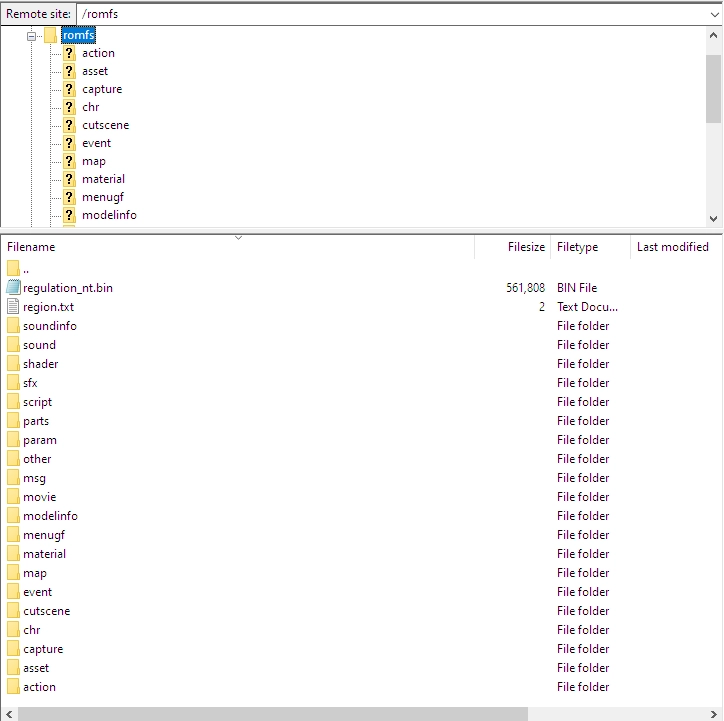This screenshot has width=724, height=721.
Task: Click the sfx folder icon in list
Action: coord(13,383)
